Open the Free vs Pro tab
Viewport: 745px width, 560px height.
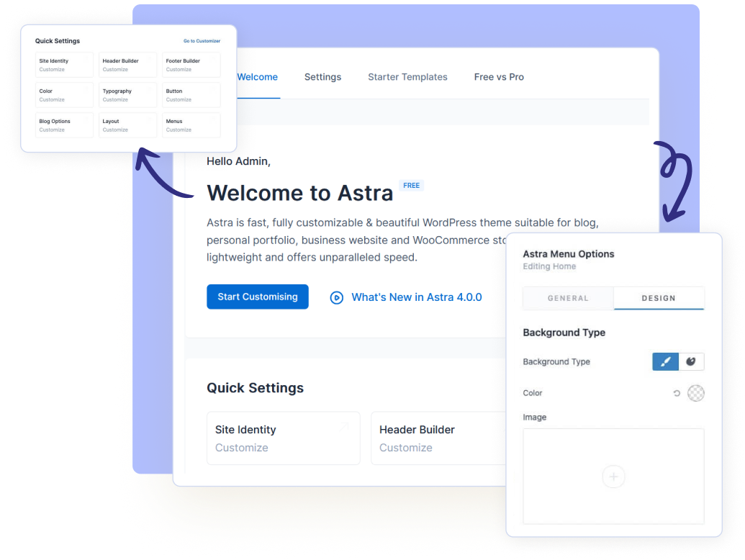point(499,77)
